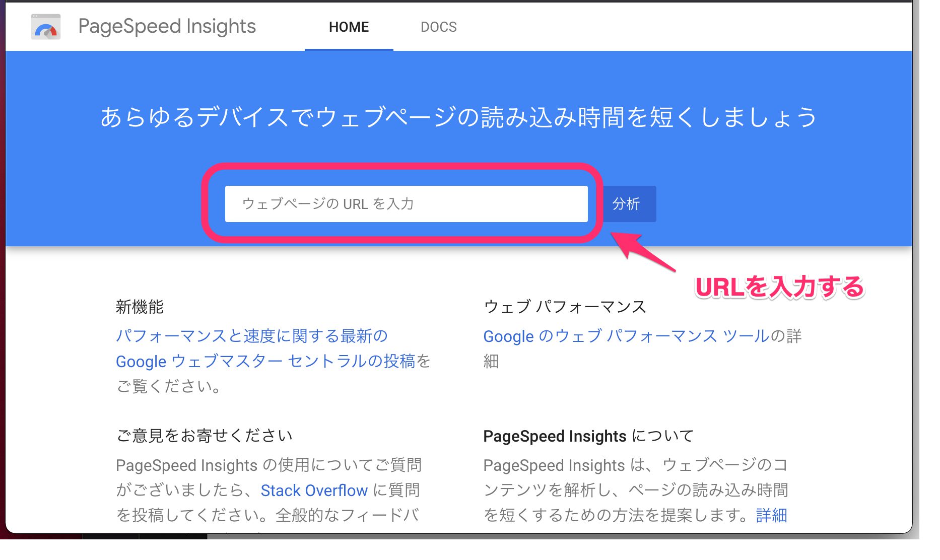Open the DOCS tab
This screenshot has height=560, width=940.
(x=439, y=27)
